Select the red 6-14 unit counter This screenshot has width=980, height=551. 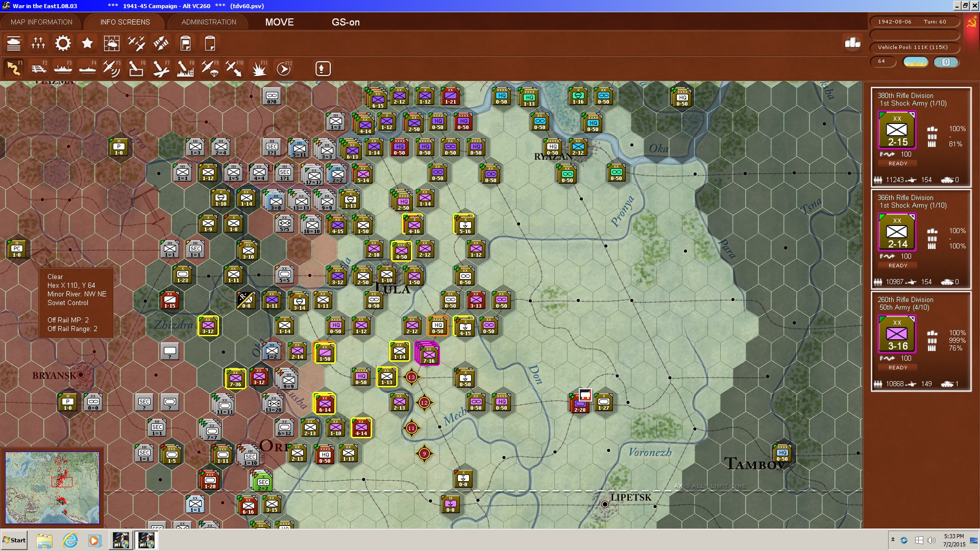325,403
